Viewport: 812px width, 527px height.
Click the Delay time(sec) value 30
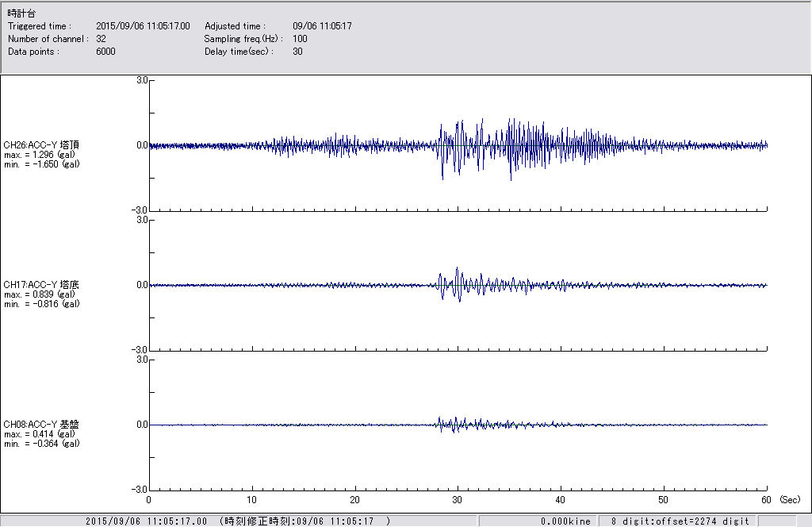click(x=297, y=52)
